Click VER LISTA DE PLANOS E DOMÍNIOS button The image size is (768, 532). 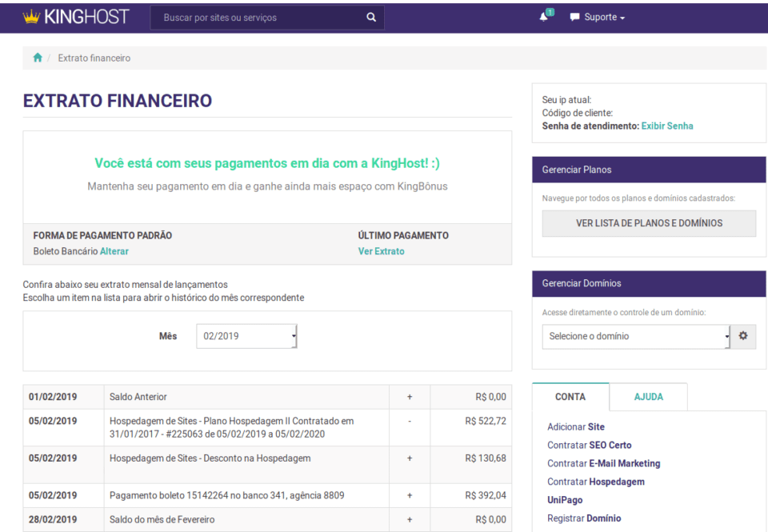pos(649,223)
